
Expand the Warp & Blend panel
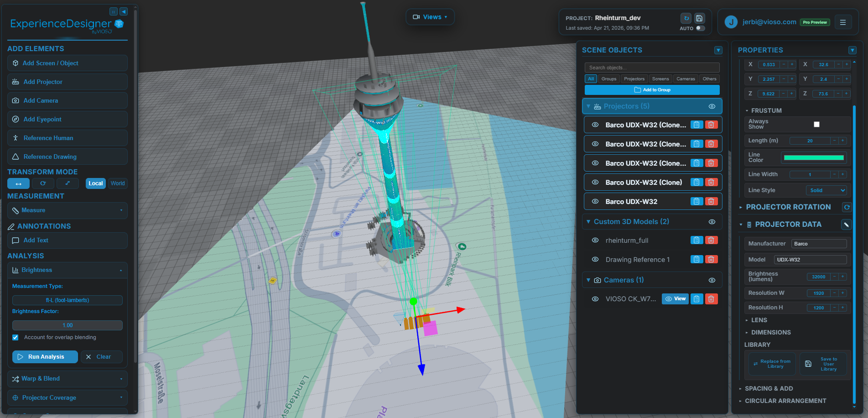click(67, 378)
